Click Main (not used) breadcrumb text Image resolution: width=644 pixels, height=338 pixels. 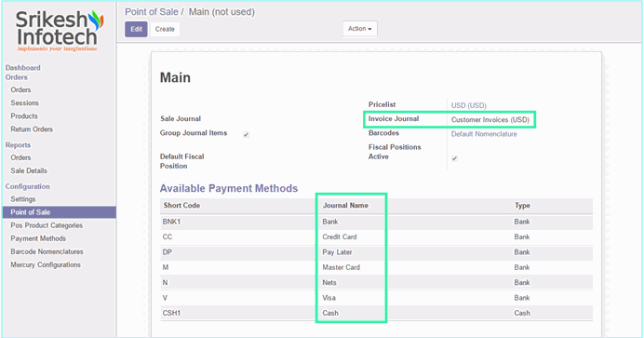coord(221,12)
